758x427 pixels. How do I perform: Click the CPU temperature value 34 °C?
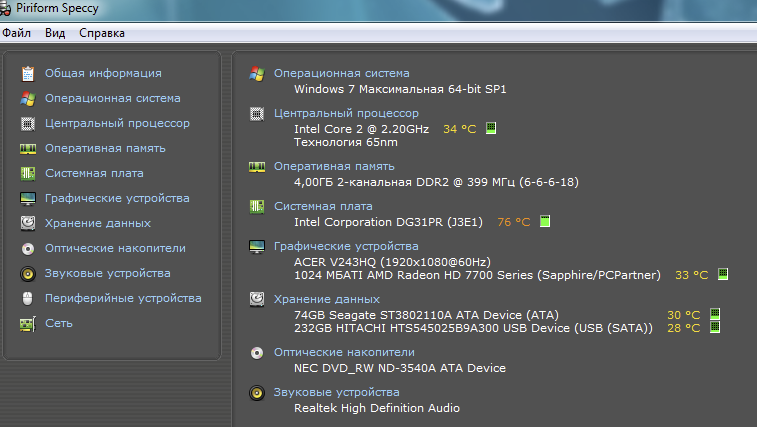(x=460, y=129)
